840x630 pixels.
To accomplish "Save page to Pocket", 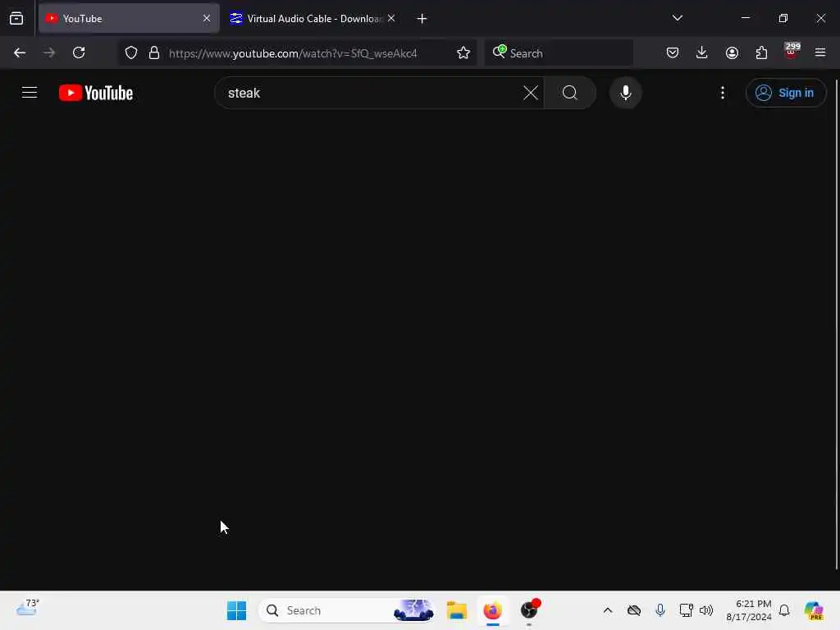I will pyautogui.click(x=673, y=52).
